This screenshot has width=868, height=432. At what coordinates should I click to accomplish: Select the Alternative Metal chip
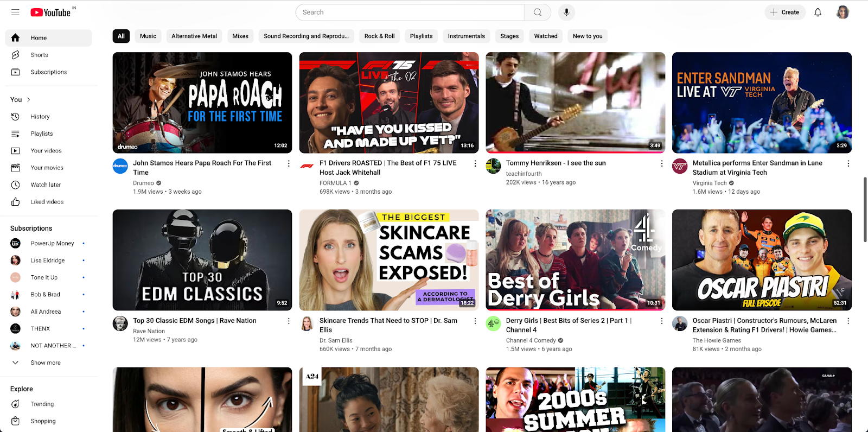point(194,36)
